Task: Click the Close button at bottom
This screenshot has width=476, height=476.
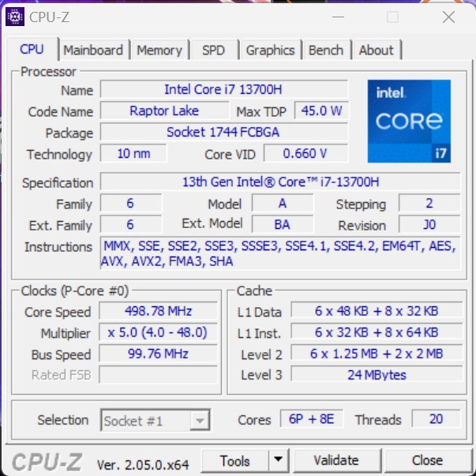Action: click(x=427, y=460)
